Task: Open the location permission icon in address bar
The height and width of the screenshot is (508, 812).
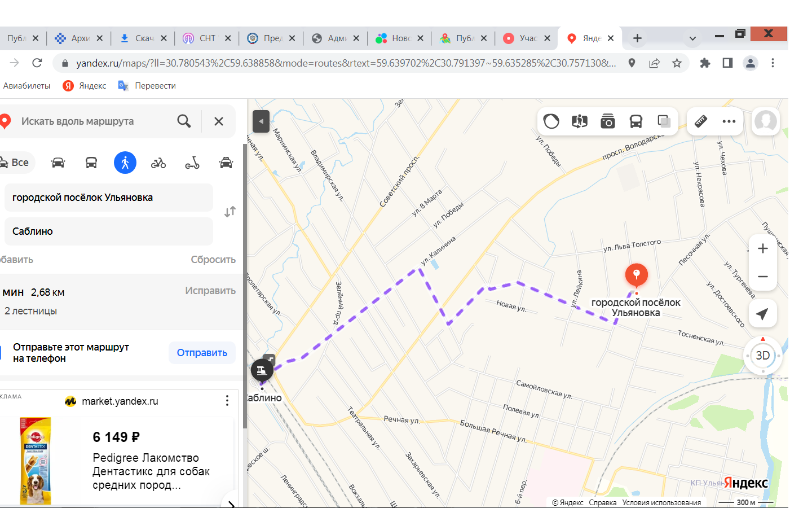Action: click(632, 63)
